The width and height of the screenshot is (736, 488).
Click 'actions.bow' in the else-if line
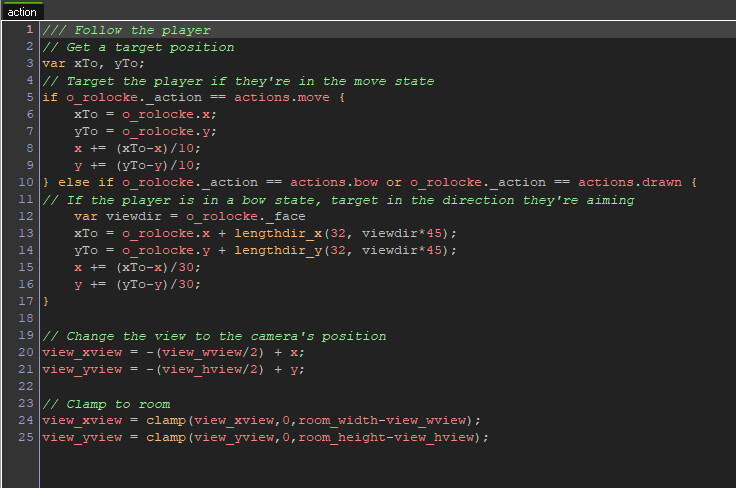coord(334,182)
